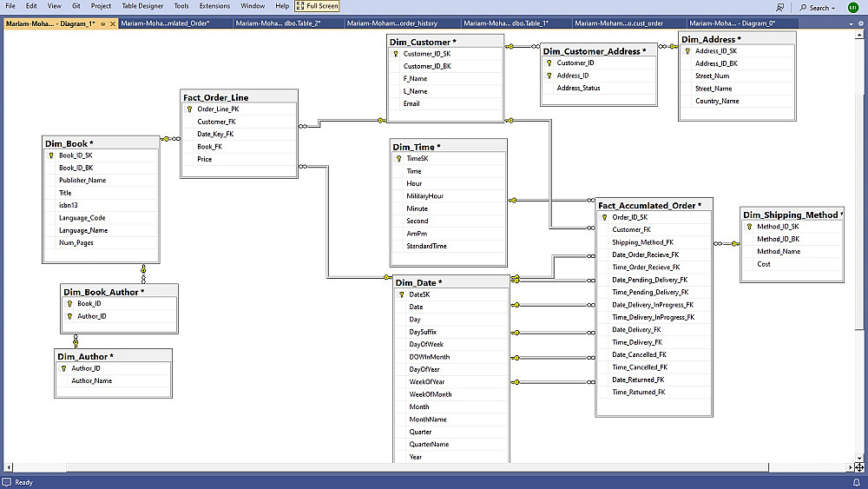
Task: Open the MI account avatar
Action: pos(853,7)
